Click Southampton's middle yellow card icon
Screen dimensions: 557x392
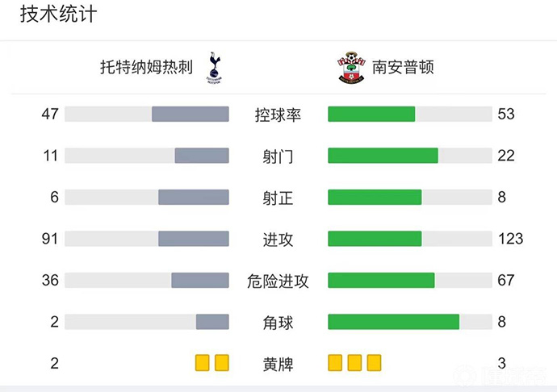[354, 363]
